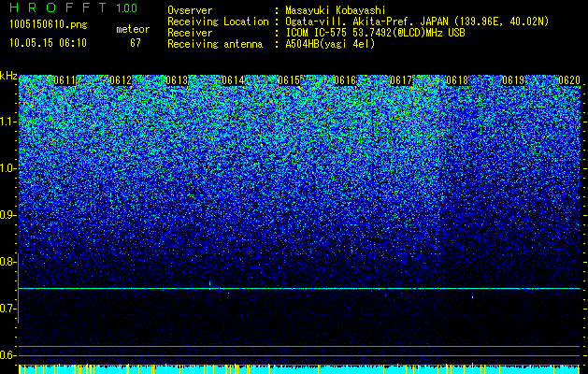Select the Ogata-vill. Akita-Pref. JAPAN location text

tap(417, 22)
